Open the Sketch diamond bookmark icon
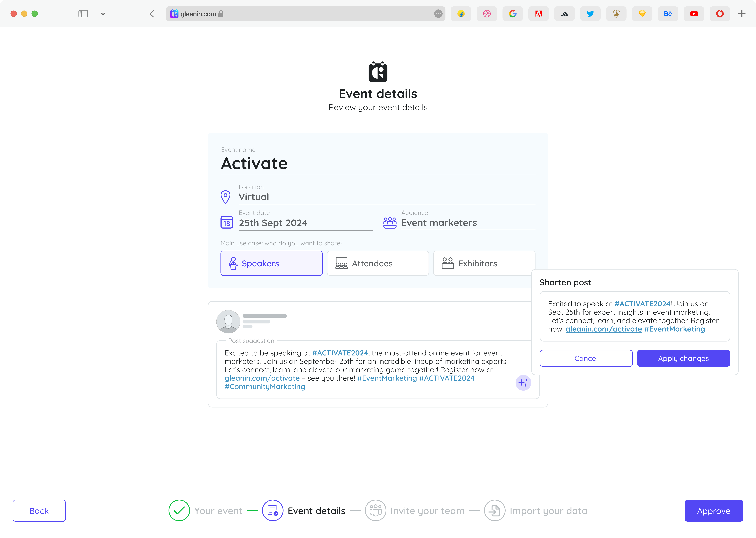 coord(642,14)
